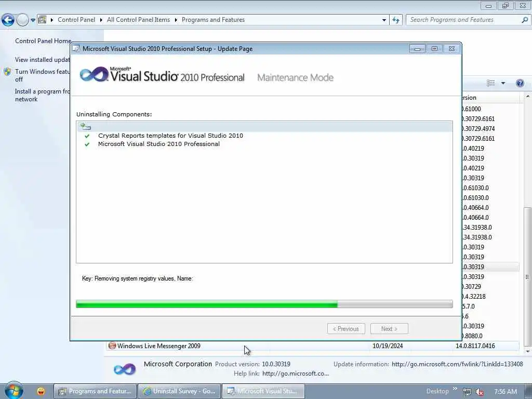Click the Explorer Forward arrow button

[22, 20]
